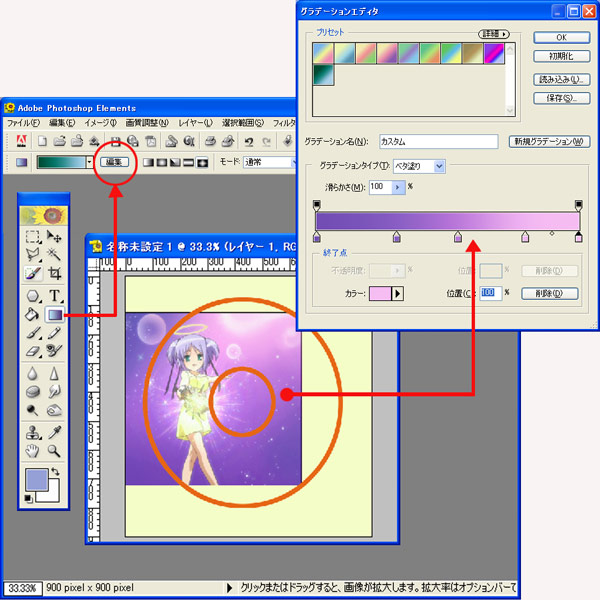Select the Selection Brush tool
The image size is (600, 600).
click(x=33, y=273)
